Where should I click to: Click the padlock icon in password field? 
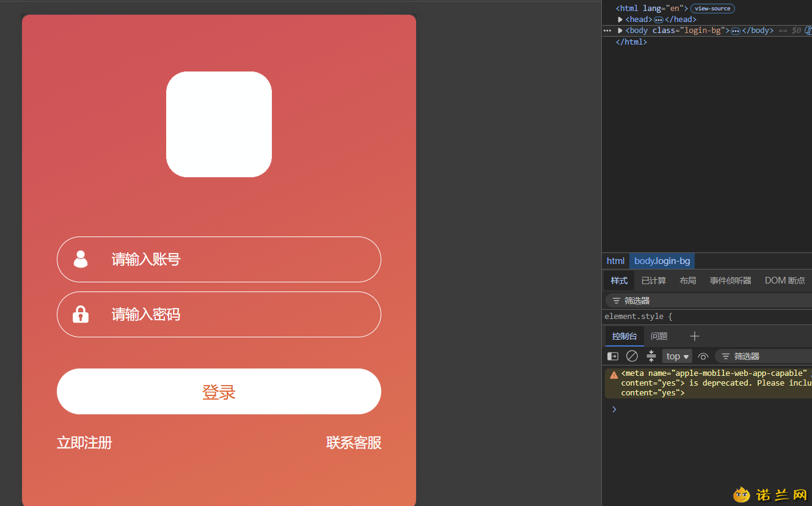pos(81,313)
